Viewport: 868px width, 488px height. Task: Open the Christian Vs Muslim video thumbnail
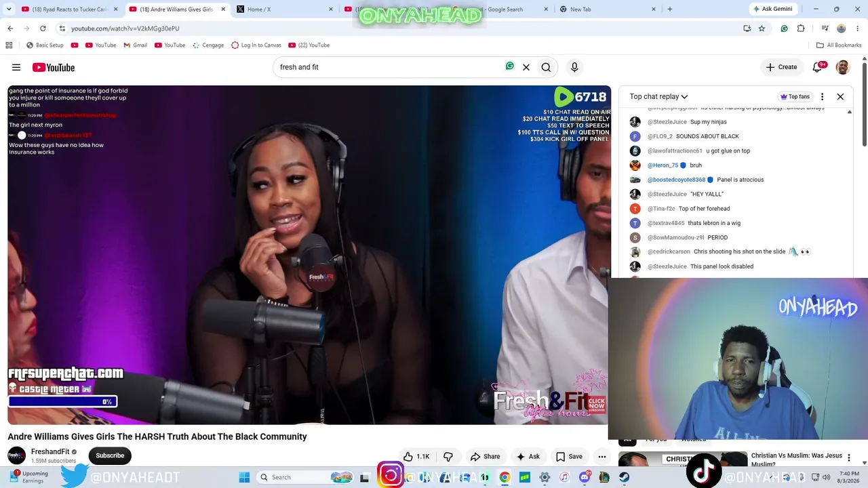pos(683,460)
